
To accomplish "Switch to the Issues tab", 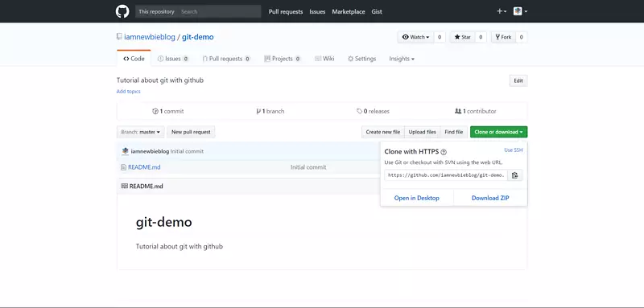I will pyautogui.click(x=173, y=59).
